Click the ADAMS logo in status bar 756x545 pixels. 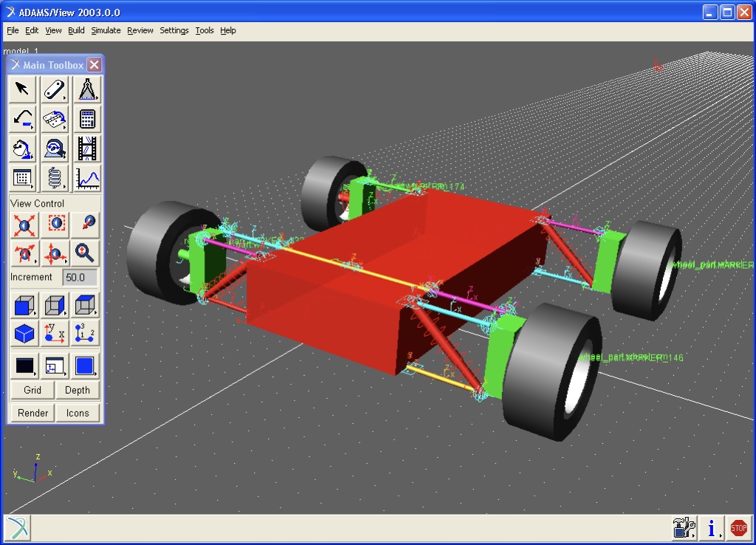[18, 528]
